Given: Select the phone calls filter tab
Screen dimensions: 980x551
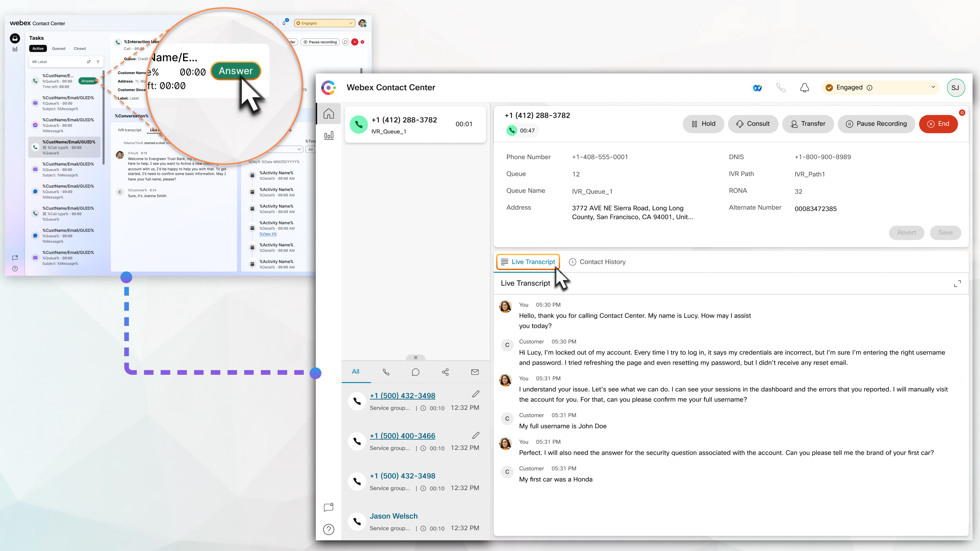Looking at the screenshot, I should [x=386, y=372].
